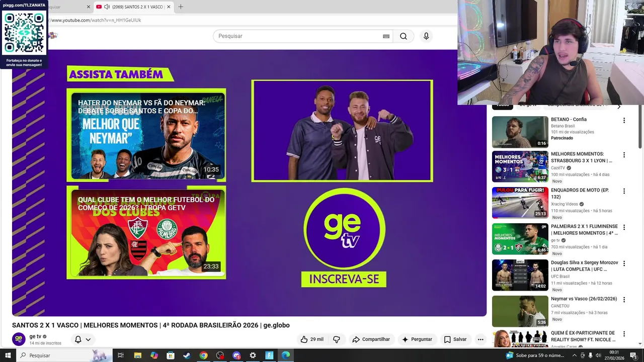Like the video showing 29 mil

[x=312, y=339]
